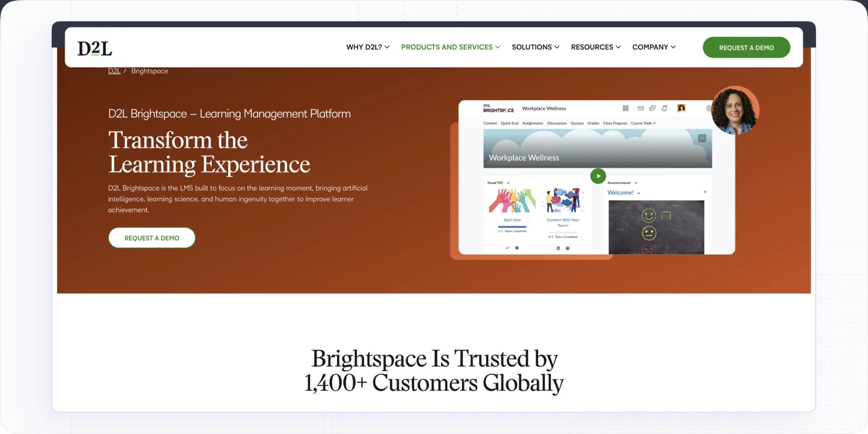The image size is (868, 434).
Task: Click the settings gear icon in preview
Action: 709,108
